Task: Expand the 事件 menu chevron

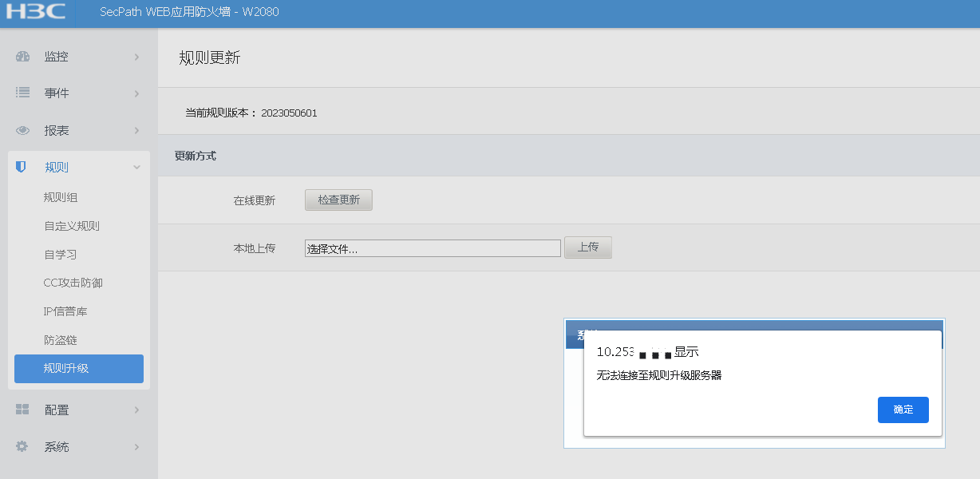Action: click(136, 93)
